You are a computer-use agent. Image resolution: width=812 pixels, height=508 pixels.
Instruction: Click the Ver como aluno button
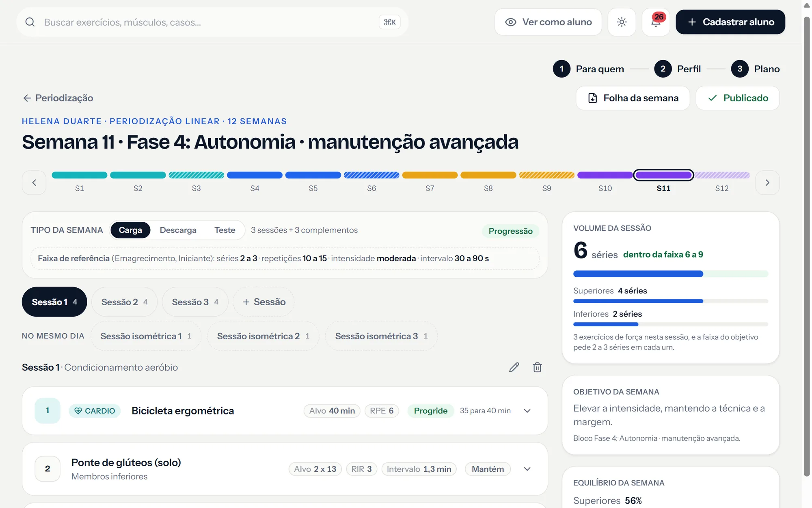point(548,22)
